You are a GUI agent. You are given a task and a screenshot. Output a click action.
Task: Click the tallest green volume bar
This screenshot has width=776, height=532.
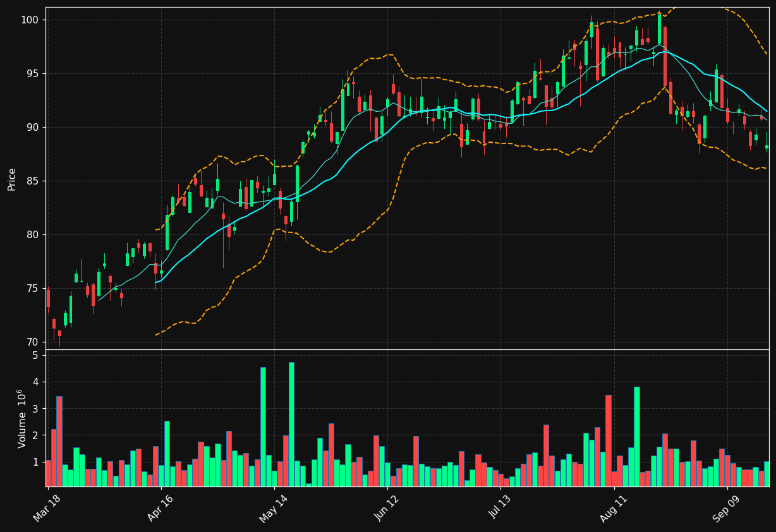click(291, 424)
